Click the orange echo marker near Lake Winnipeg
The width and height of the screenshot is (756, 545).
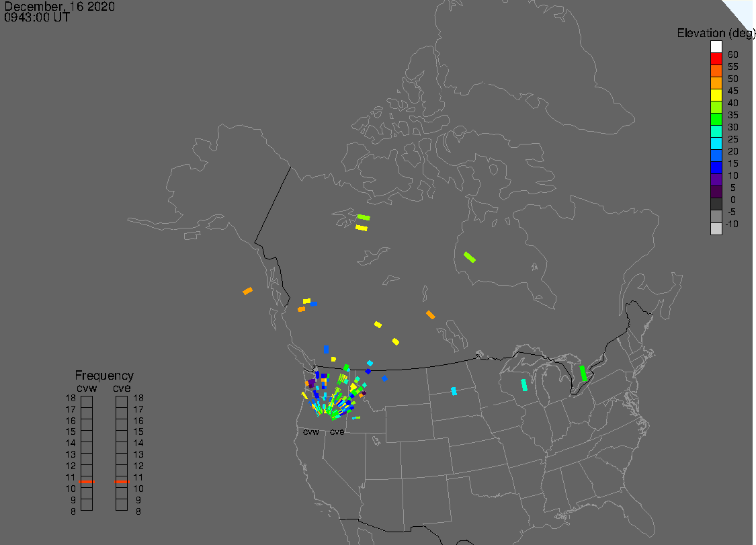pyautogui.click(x=431, y=315)
